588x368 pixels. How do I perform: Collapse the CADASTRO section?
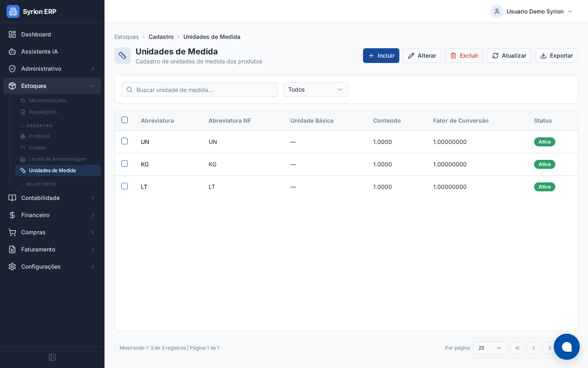pos(37,126)
